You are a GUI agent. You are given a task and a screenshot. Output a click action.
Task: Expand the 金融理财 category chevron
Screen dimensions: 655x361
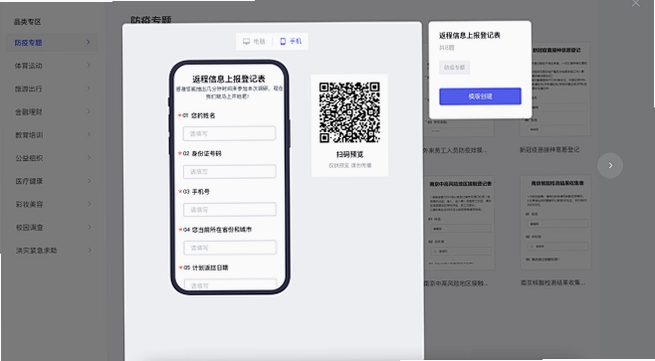(x=89, y=112)
